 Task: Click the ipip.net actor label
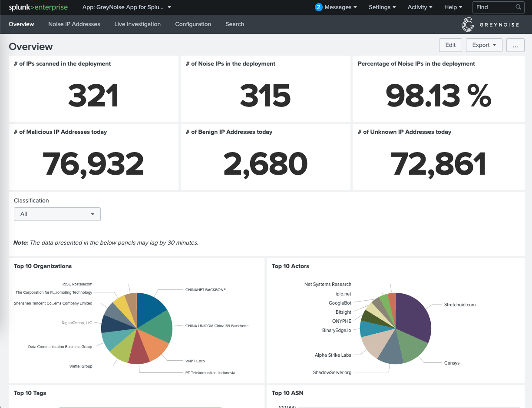coord(344,294)
